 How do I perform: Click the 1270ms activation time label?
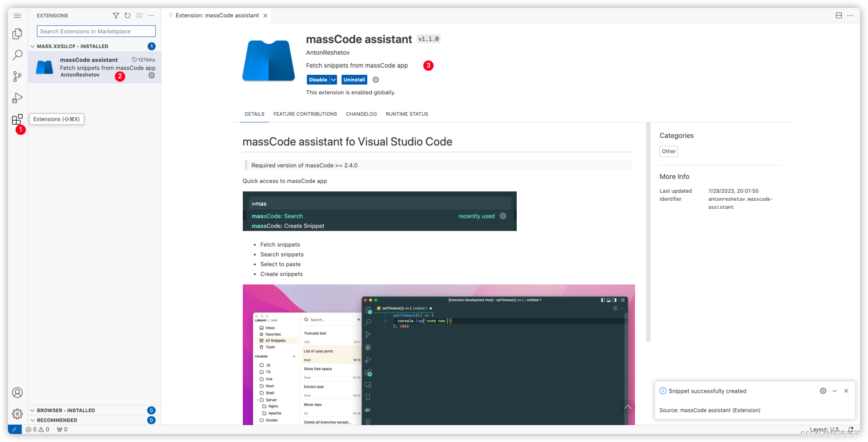144,60
